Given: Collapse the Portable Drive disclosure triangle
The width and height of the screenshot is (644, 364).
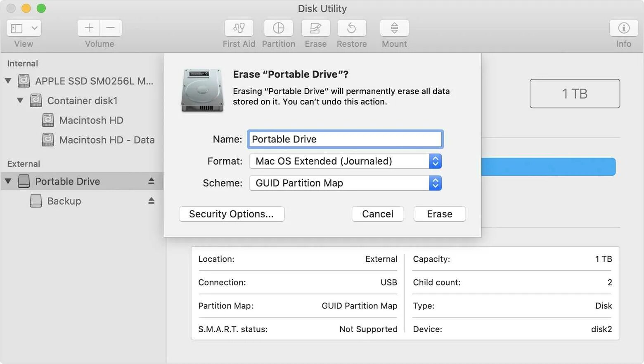Looking at the screenshot, I should pos(8,181).
